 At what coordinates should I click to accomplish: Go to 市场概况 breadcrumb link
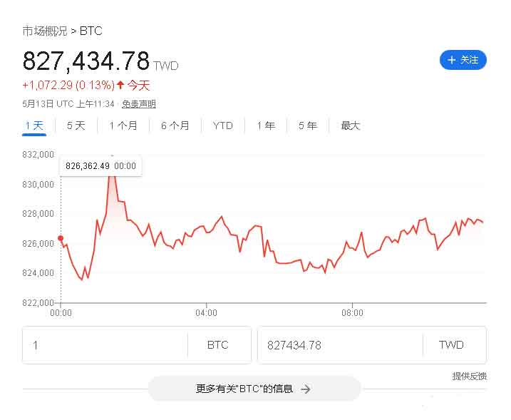click(44, 31)
